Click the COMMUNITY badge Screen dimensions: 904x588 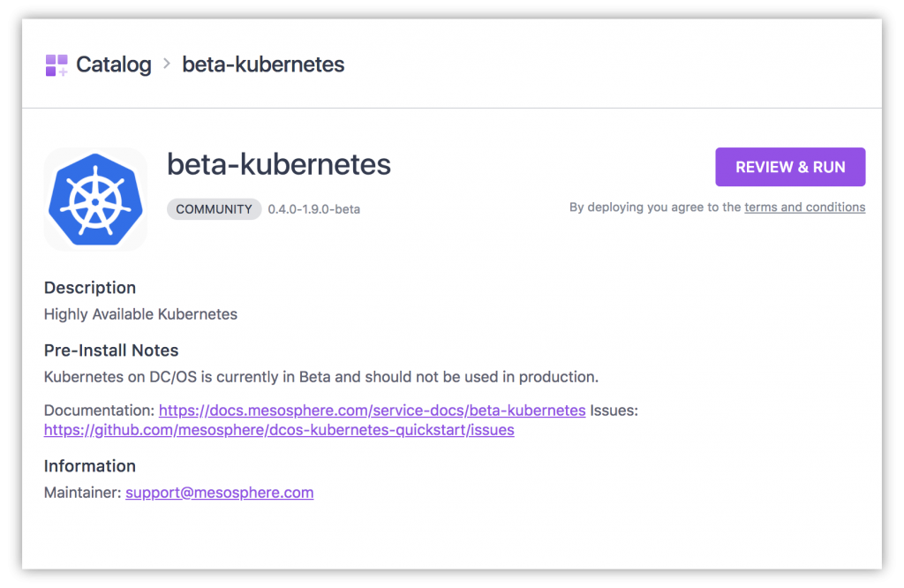coord(214,209)
